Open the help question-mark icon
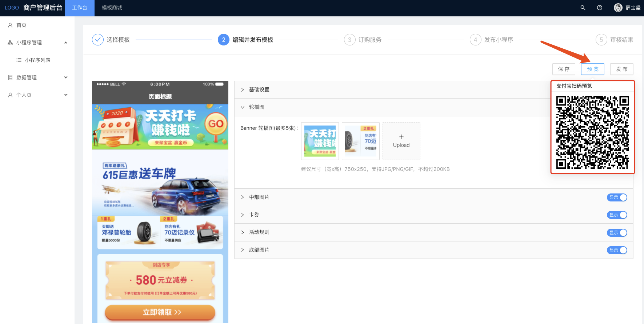 pyautogui.click(x=600, y=8)
